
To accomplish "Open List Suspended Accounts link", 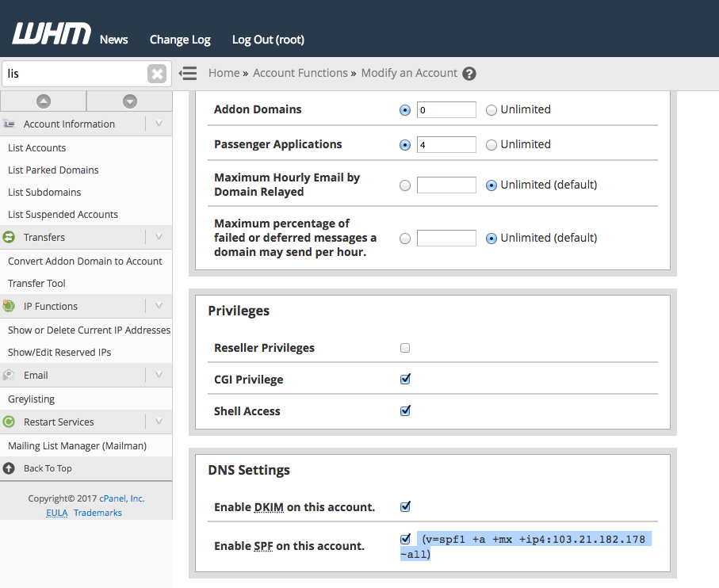I will (x=63, y=214).
